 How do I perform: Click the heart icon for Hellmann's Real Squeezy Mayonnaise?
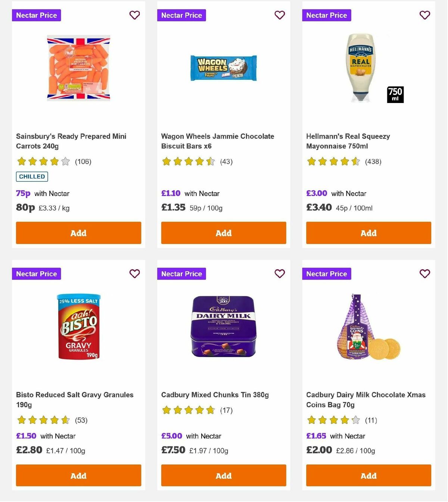424,15
